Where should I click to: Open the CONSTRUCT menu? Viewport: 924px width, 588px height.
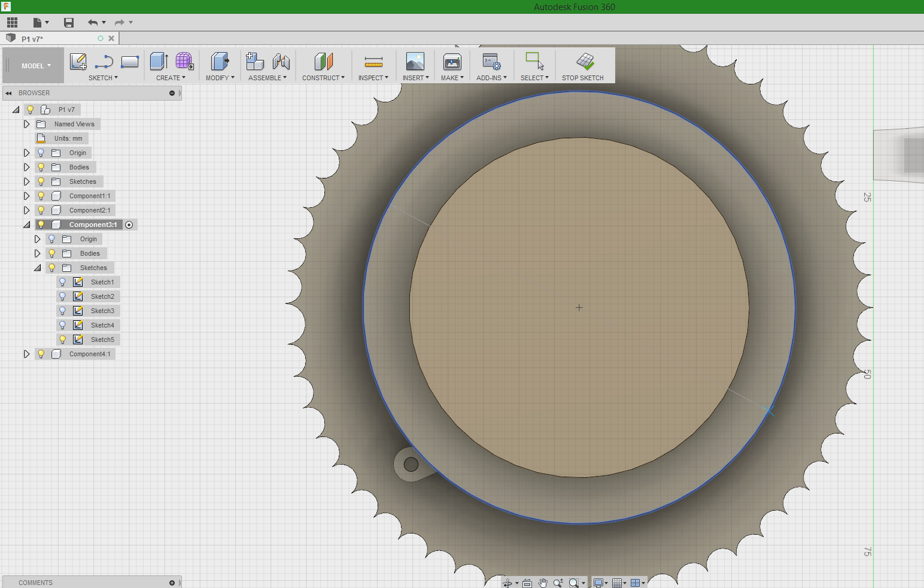323,78
